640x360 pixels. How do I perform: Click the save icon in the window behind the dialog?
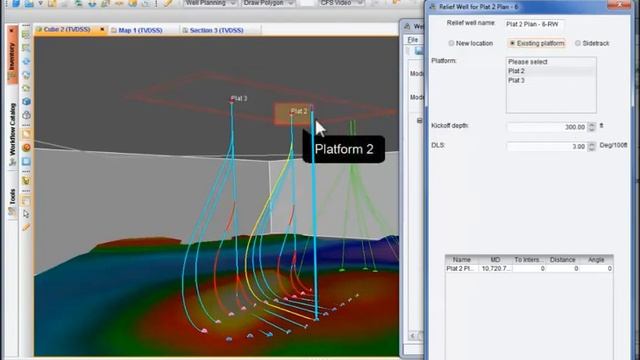pyautogui.click(x=419, y=51)
